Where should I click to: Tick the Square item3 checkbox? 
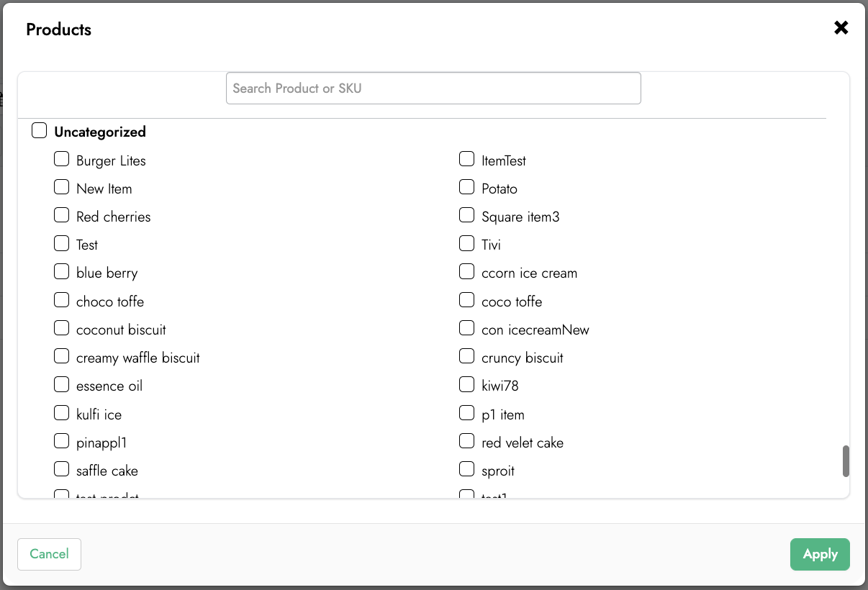click(x=467, y=215)
